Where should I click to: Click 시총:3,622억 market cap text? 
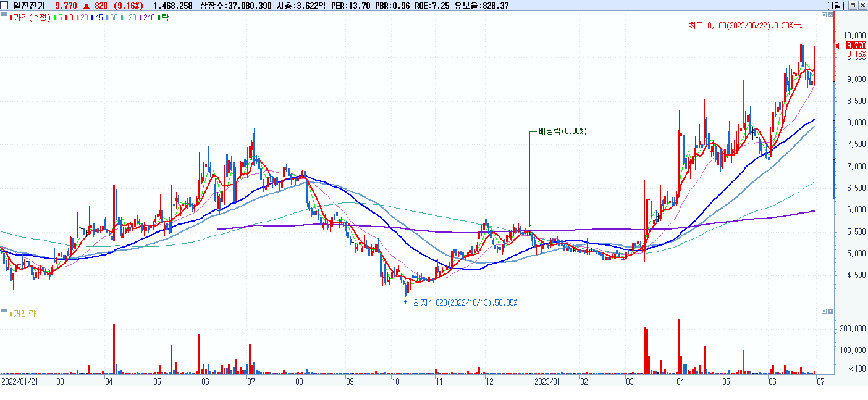pyautogui.click(x=301, y=5)
